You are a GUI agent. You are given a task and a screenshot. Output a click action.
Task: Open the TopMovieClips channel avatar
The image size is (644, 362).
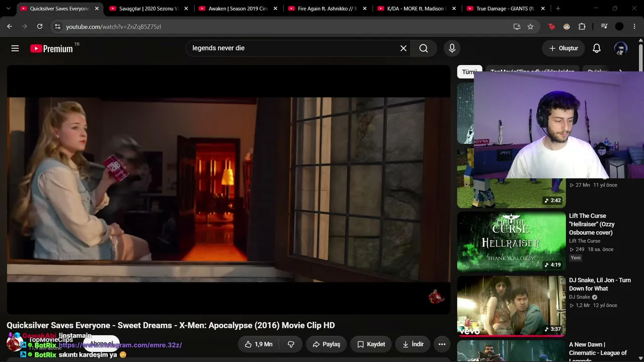14,344
